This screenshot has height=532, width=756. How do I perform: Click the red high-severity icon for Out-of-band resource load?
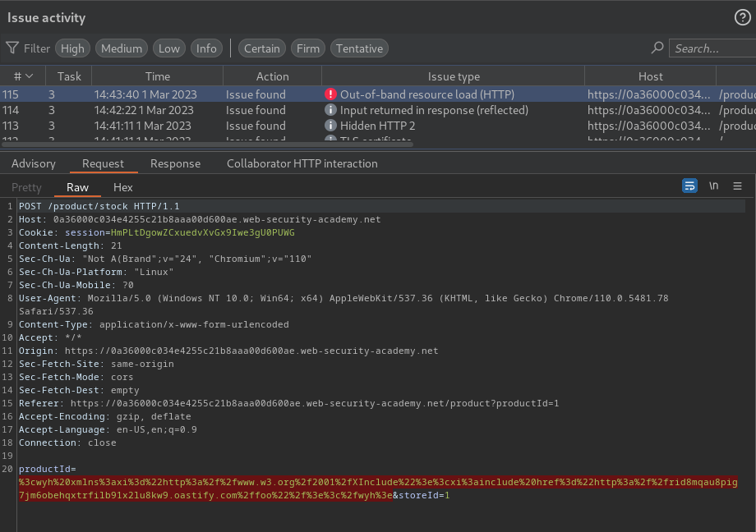tap(330, 94)
